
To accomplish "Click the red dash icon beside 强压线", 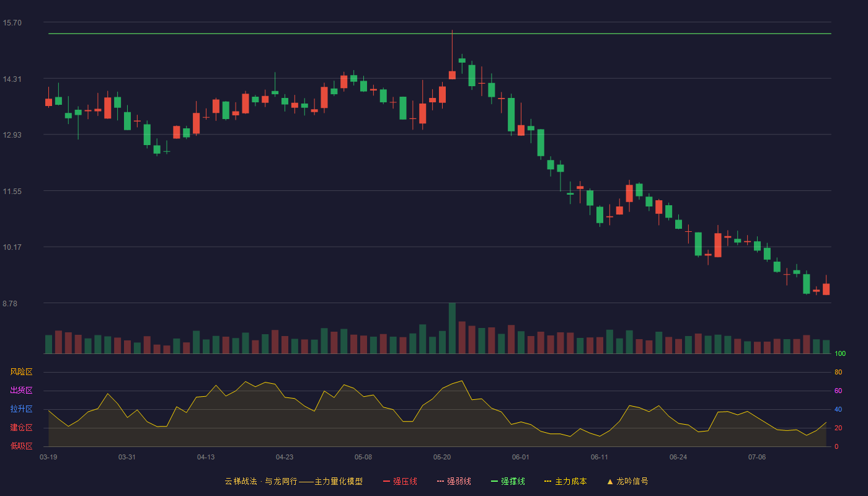I will [x=386, y=482].
